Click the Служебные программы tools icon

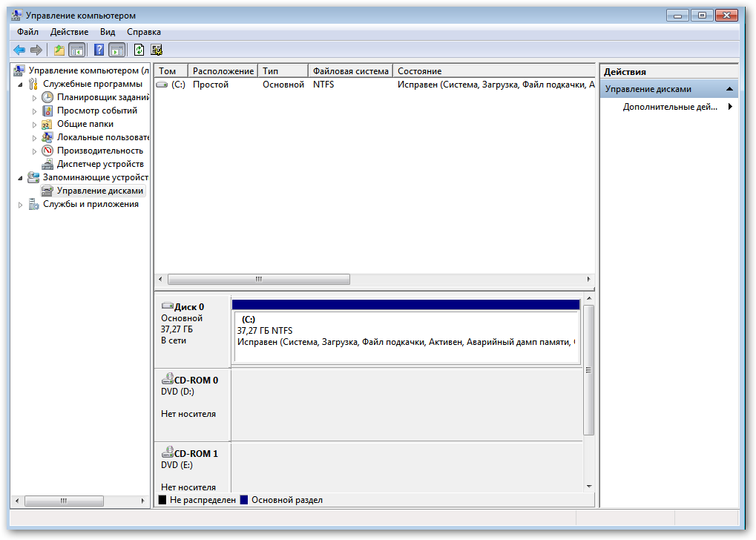33,84
